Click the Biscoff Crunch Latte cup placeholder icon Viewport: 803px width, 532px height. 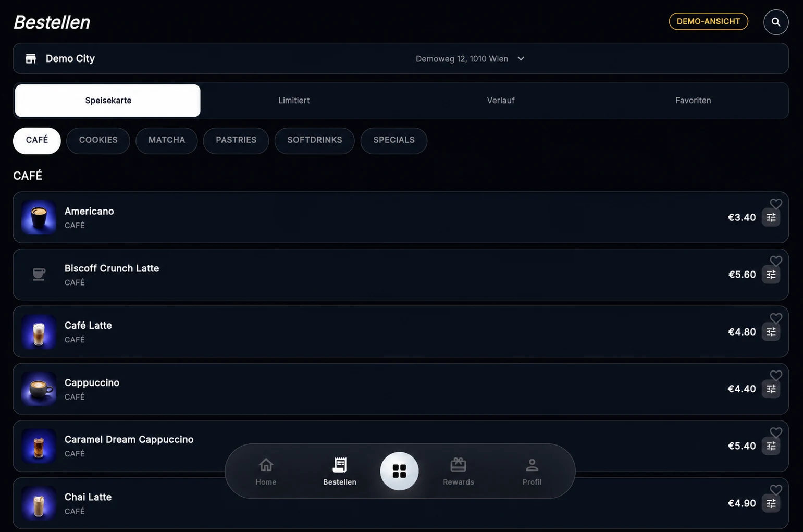point(39,274)
